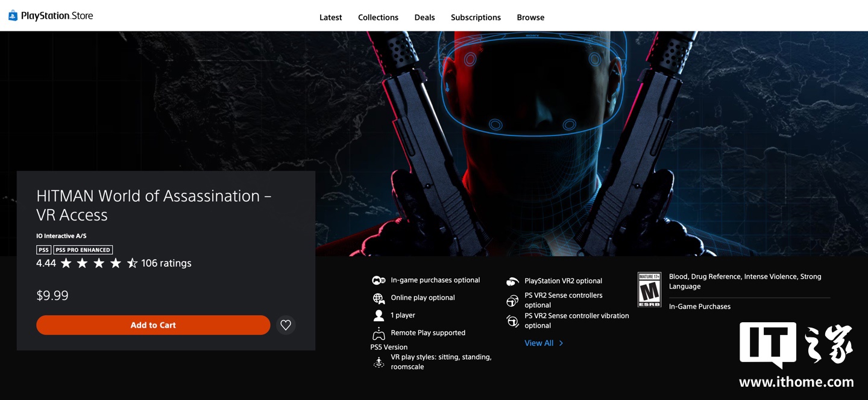This screenshot has width=868, height=400.
Task: Open the Subscriptions menu
Action: 476,17
